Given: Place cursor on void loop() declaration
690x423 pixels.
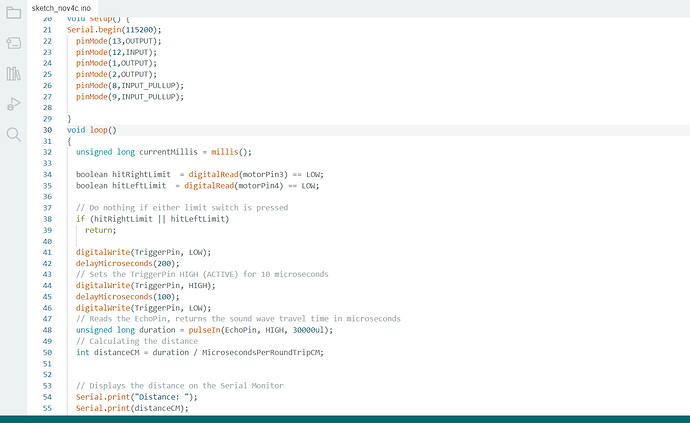Looking at the screenshot, I should point(92,130).
